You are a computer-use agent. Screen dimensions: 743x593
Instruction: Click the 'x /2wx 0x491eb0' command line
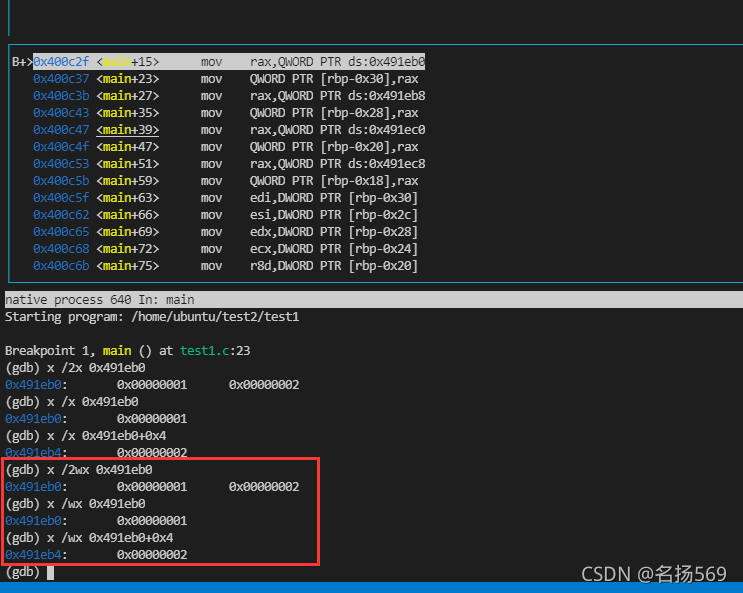[79, 470]
